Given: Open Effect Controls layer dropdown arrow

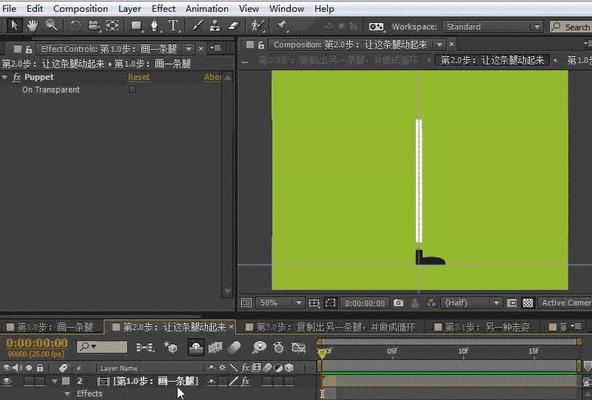Looking at the screenshot, I should click(188, 49).
